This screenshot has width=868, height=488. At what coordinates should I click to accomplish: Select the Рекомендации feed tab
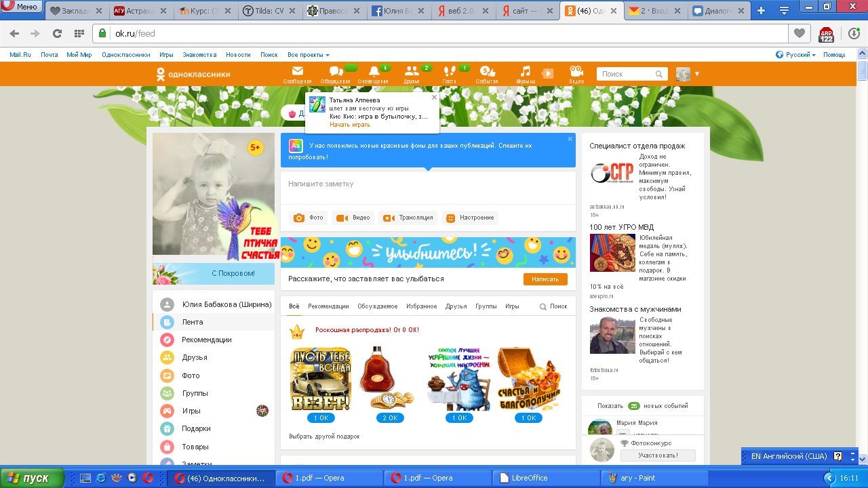pyautogui.click(x=328, y=306)
